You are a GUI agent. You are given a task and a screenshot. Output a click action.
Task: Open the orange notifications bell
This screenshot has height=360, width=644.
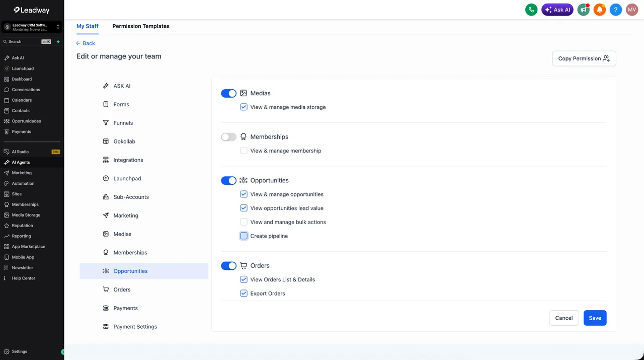tap(599, 10)
